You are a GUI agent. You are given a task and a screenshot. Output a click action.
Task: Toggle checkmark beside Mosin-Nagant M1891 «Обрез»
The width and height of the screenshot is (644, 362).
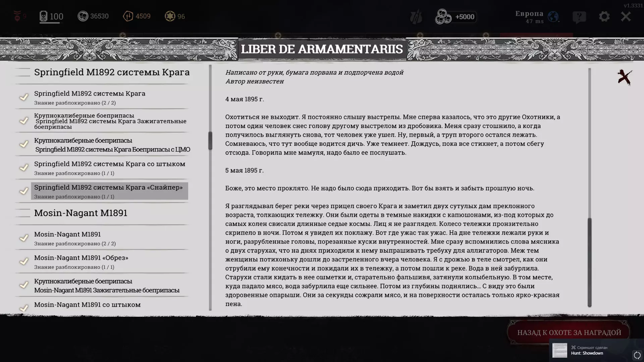click(x=24, y=261)
